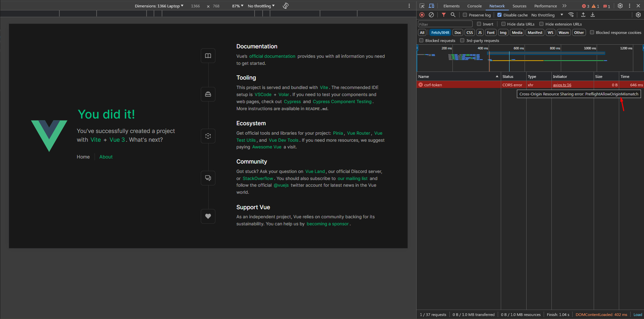Open the Sources tab
Image resolution: width=644 pixels, height=319 pixels.
tap(519, 6)
